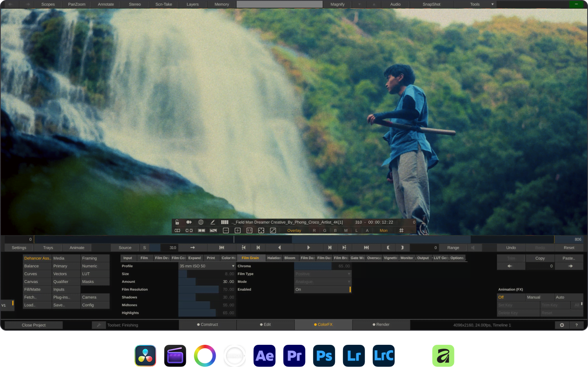The width and height of the screenshot is (588, 373).
Task: Click the Lightroom Classic LrC icon
Action: 384,356
